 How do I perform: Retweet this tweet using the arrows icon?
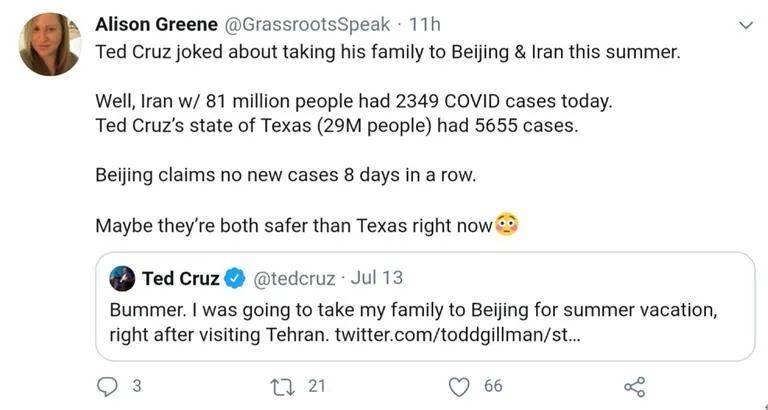click(x=283, y=386)
